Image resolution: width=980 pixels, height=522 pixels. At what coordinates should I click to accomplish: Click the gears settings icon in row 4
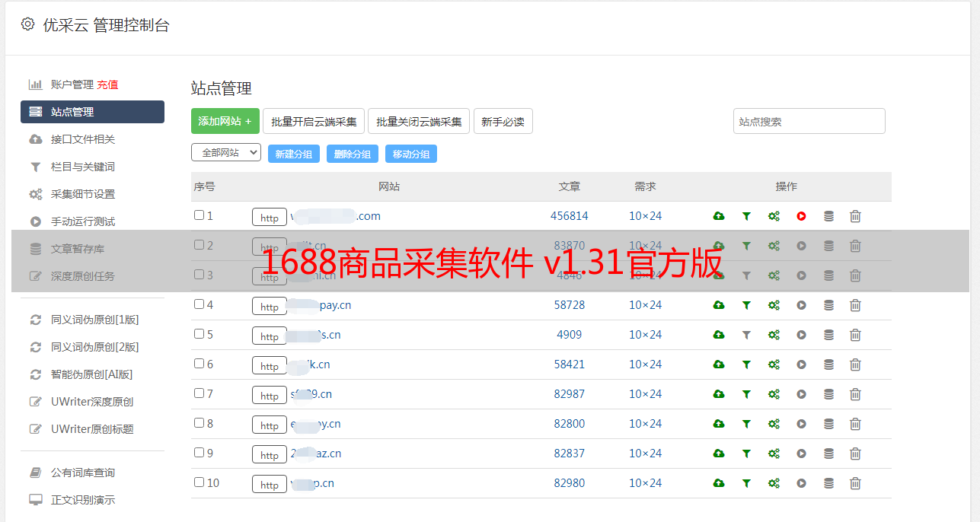click(774, 305)
